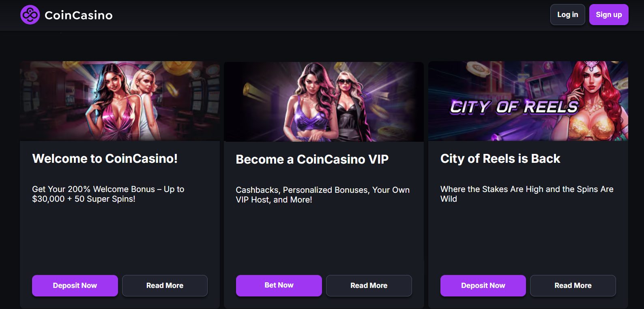Click the Stakes Are High tagline text
Image resolution: width=644 pixels, height=309 pixels.
point(527,194)
